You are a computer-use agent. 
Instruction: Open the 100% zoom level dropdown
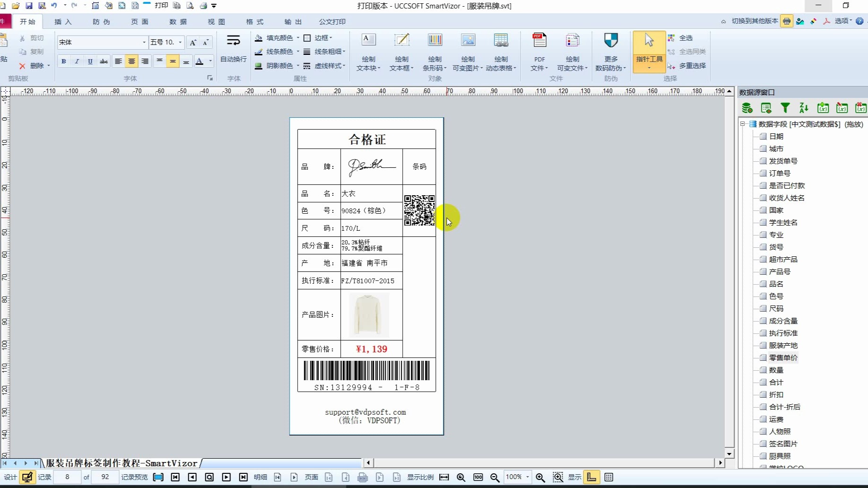click(x=528, y=477)
